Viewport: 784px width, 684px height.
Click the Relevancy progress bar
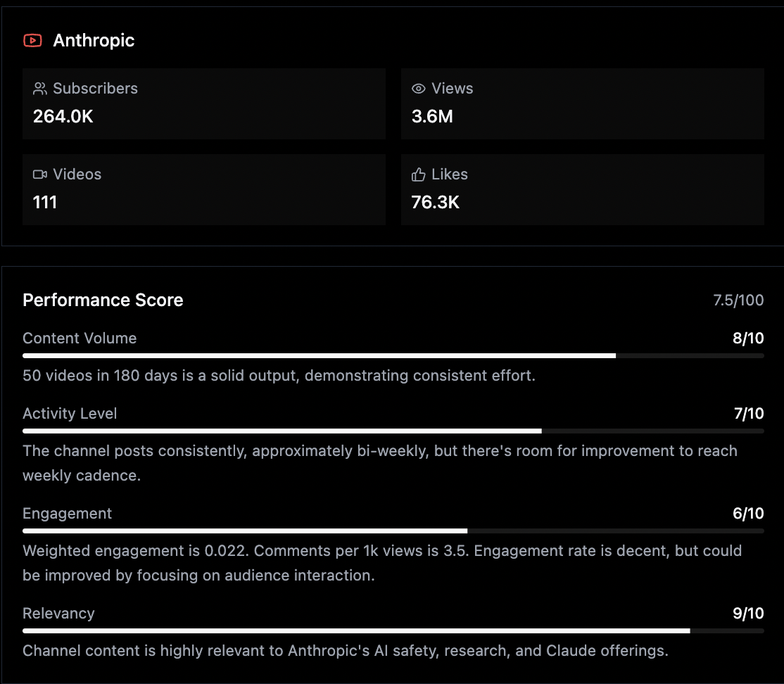coord(393,631)
